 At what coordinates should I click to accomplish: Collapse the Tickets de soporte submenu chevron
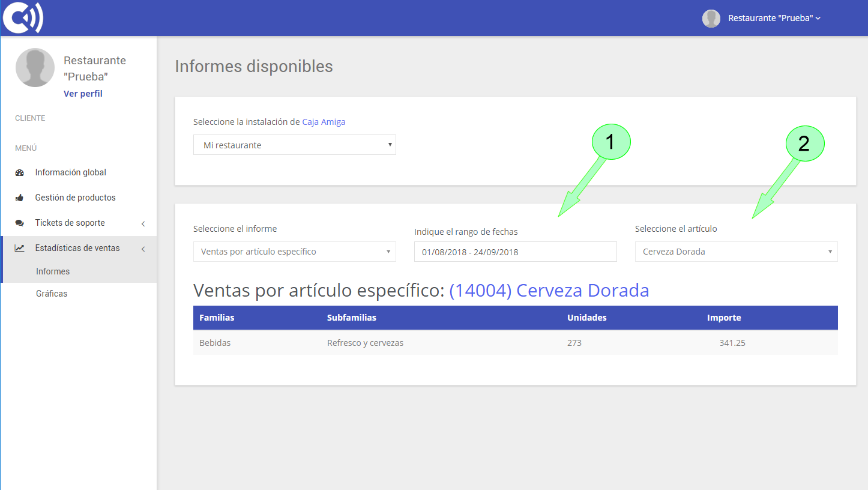click(x=143, y=223)
